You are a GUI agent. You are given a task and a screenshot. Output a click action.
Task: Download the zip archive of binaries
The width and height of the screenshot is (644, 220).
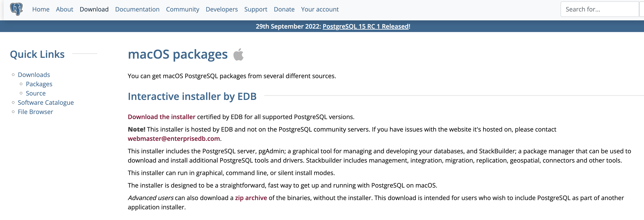(251, 198)
